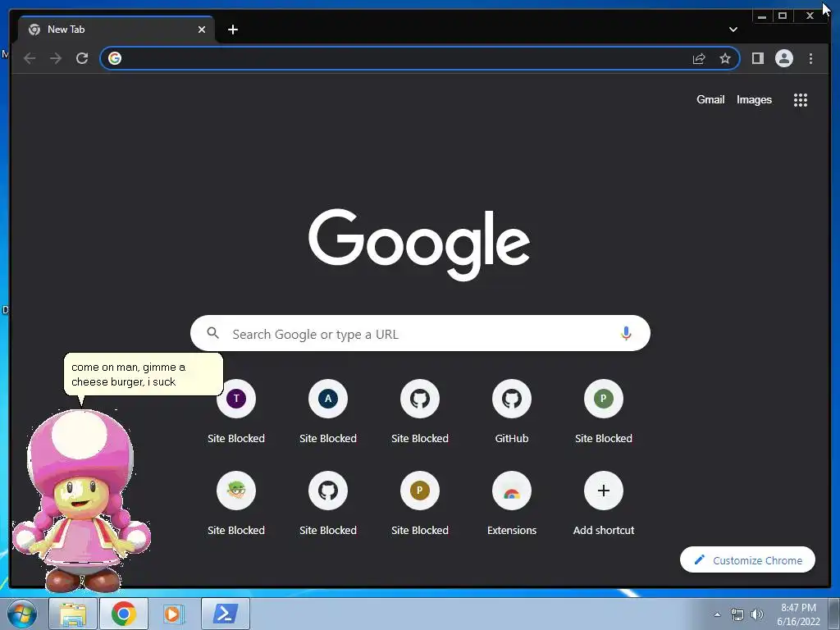Open the Images link

click(754, 99)
